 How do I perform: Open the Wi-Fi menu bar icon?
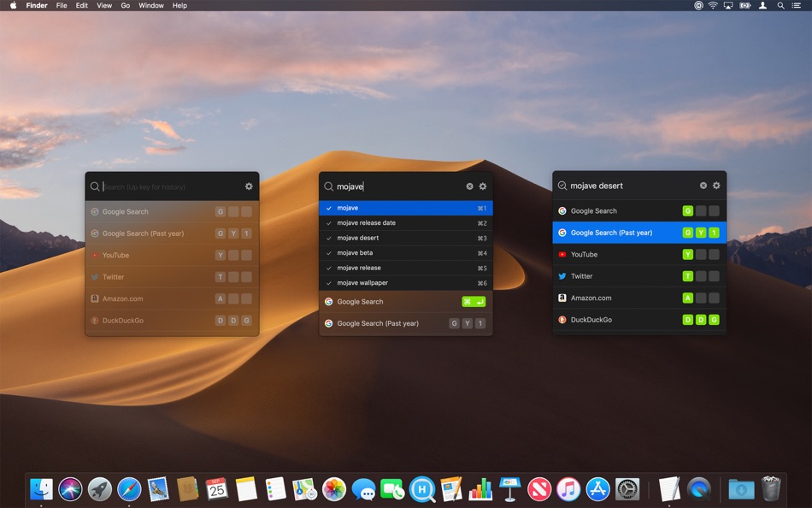click(713, 5)
